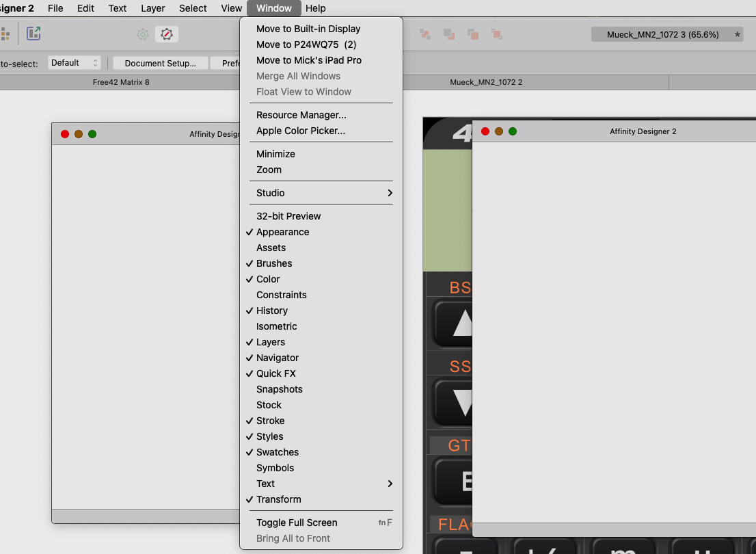Click the greyed gear icon with green center

point(143,34)
